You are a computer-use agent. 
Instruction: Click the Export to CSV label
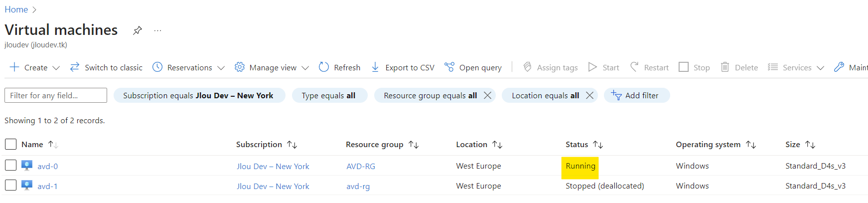point(410,67)
